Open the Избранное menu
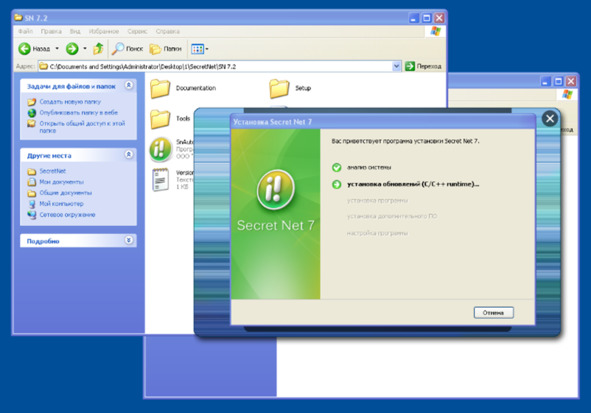The width and height of the screenshot is (591, 413). (104, 31)
